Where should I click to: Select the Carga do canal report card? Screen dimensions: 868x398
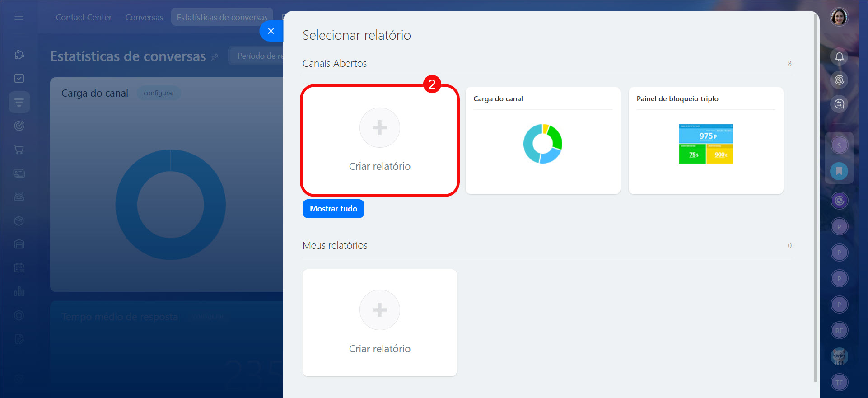tap(543, 140)
